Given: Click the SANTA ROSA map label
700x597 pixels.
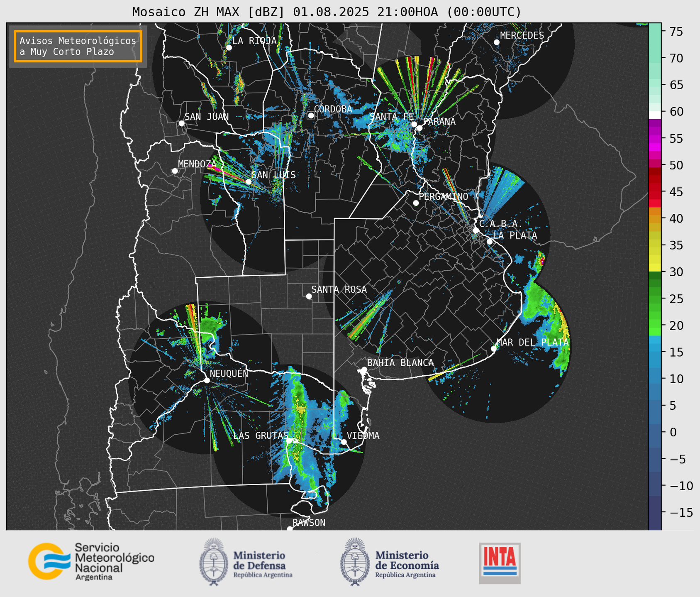Looking at the screenshot, I should [339, 289].
